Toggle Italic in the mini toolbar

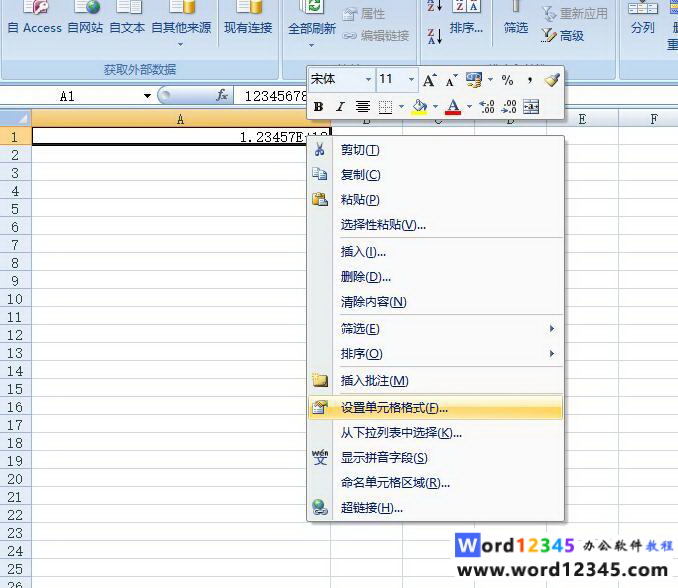pos(340,107)
